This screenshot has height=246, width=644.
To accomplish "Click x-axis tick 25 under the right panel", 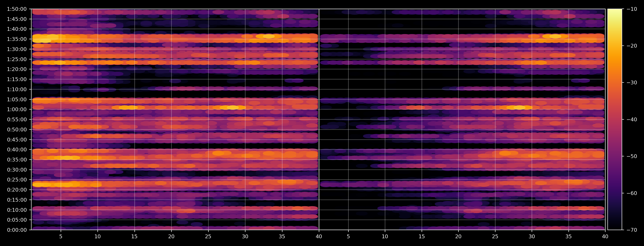I will 495,236.
